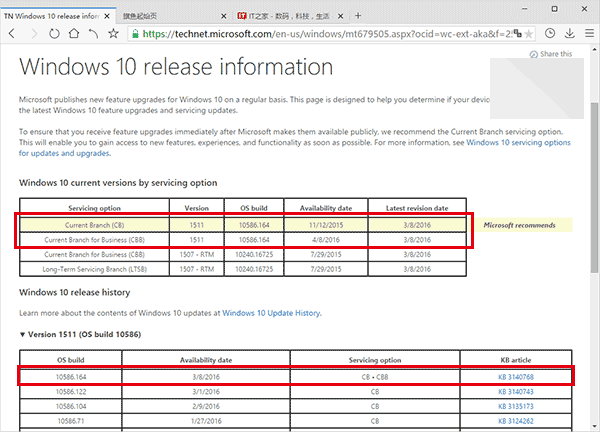The image size is (600, 432).
Task: Click the vertical scrollbar thumb
Action: (594, 187)
